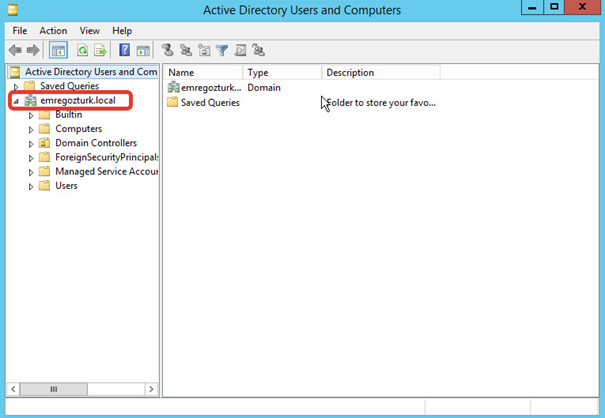Expand the Saved Queries tree node
Viewport: 605px width, 418px height.
[x=16, y=86]
